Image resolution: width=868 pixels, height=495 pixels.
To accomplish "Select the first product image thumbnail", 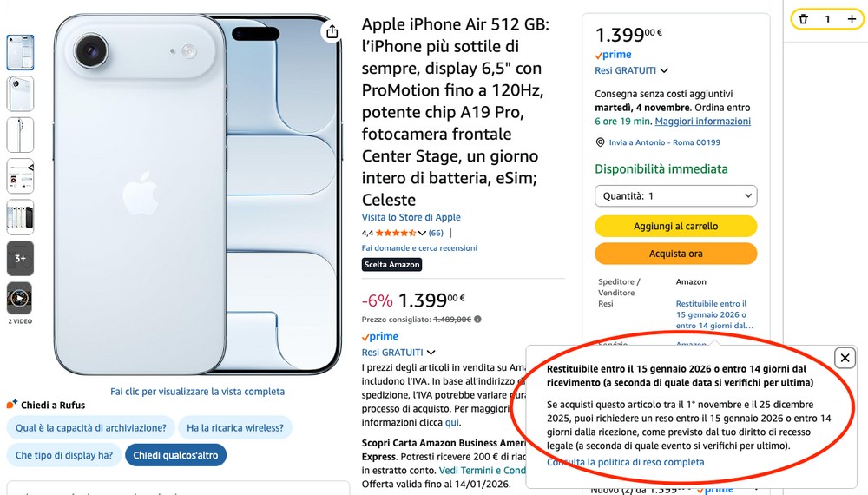I will [x=20, y=53].
